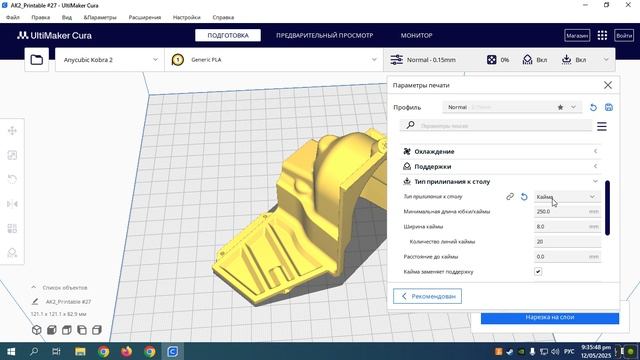Open the Правка menu

point(40,18)
